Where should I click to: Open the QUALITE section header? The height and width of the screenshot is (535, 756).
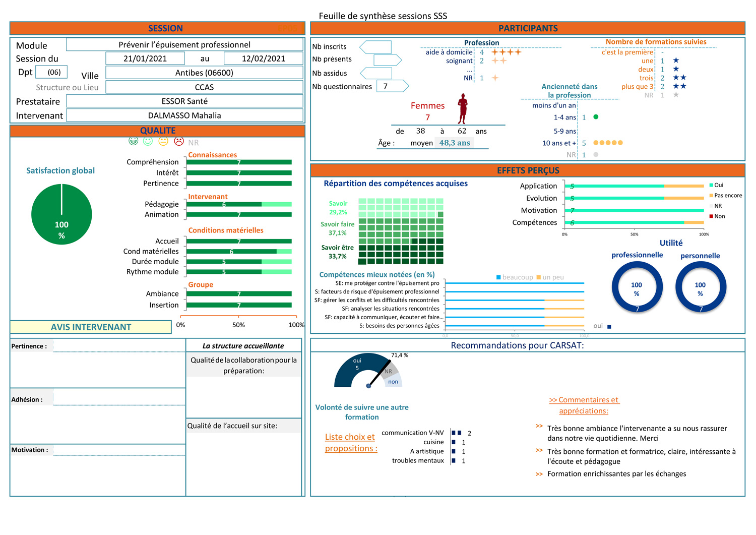tap(157, 131)
